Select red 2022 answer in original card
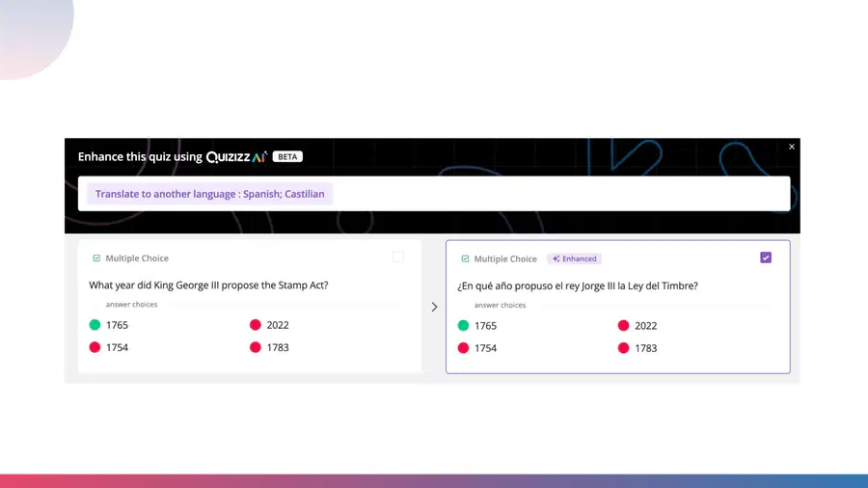 pos(269,325)
